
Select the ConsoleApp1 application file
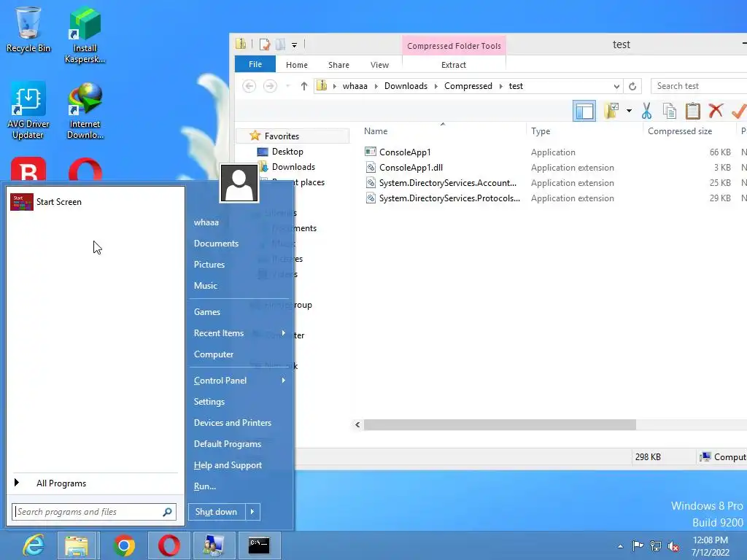(405, 152)
